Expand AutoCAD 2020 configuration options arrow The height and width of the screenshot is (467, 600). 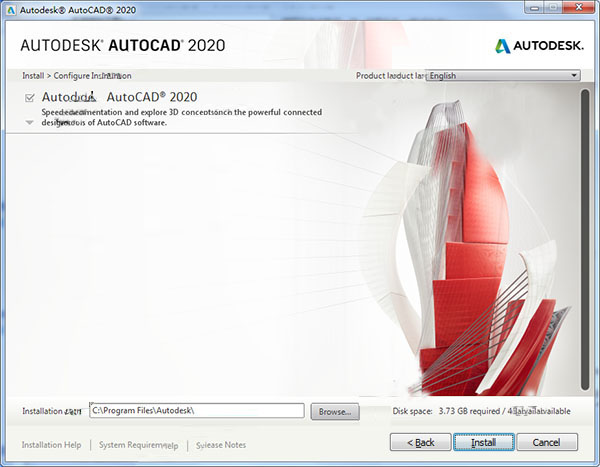(x=29, y=122)
